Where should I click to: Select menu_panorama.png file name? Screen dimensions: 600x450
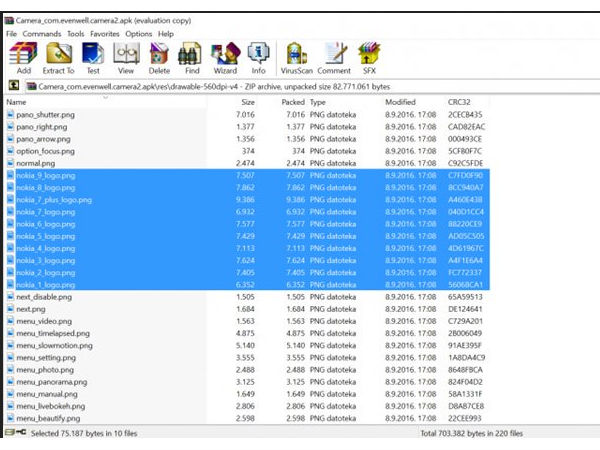point(52,382)
